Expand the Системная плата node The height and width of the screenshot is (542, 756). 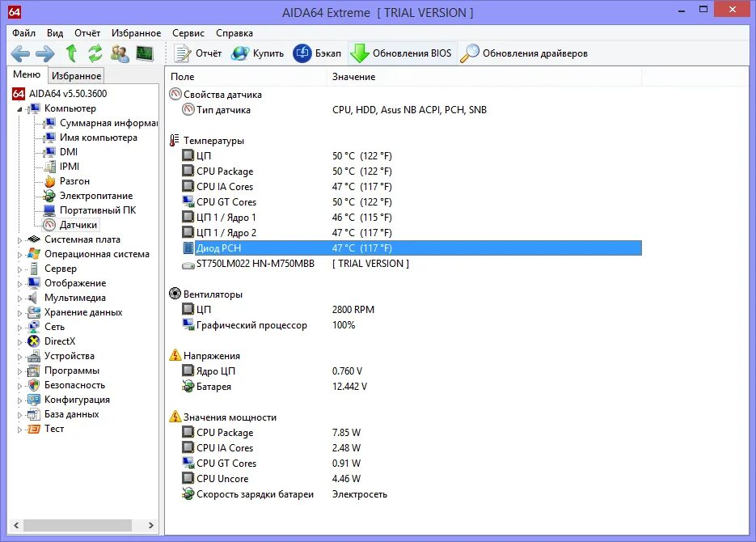(x=19, y=239)
